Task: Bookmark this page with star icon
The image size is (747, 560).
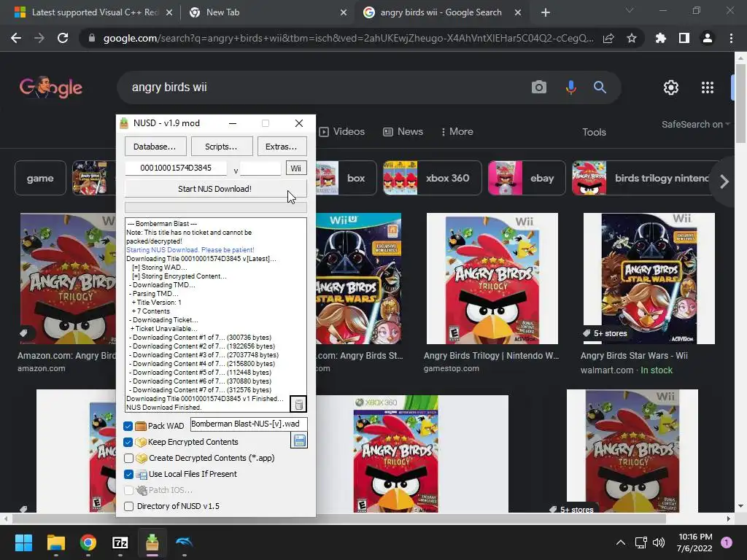Action: coord(631,38)
